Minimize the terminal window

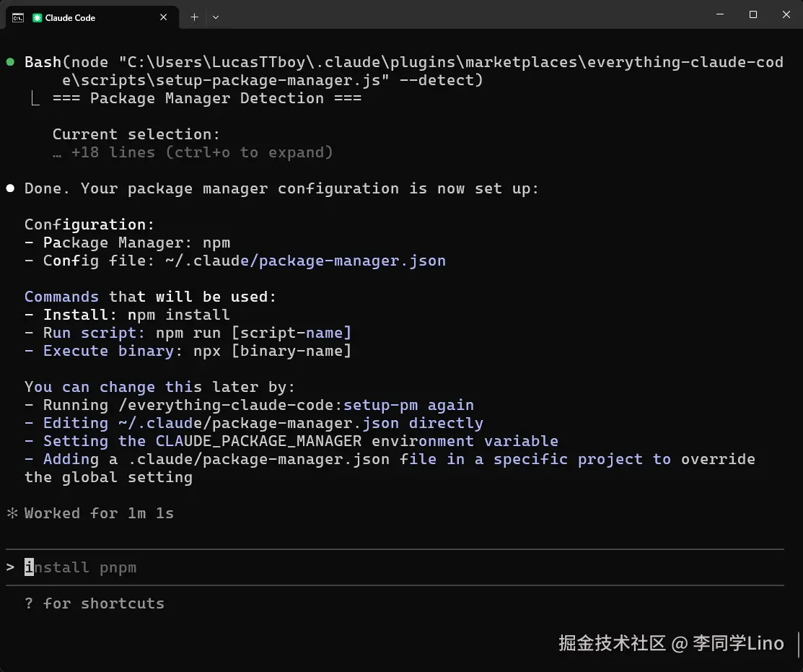click(720, 14)
